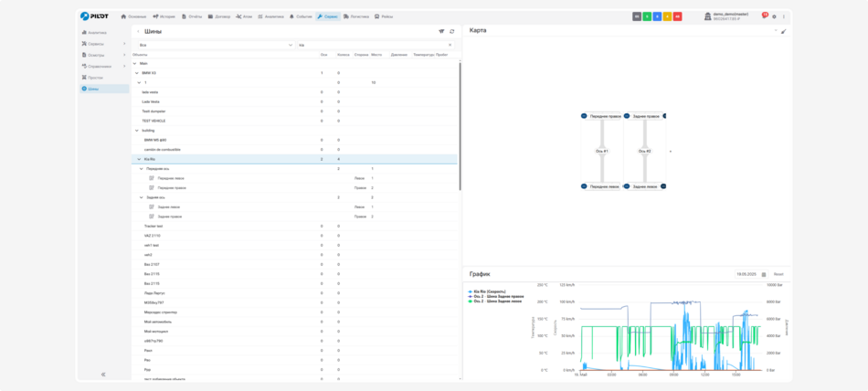This screenshot has width=868, height=391.
Task: Click the brush icon in Карта panel
Action: coord(783,32)
